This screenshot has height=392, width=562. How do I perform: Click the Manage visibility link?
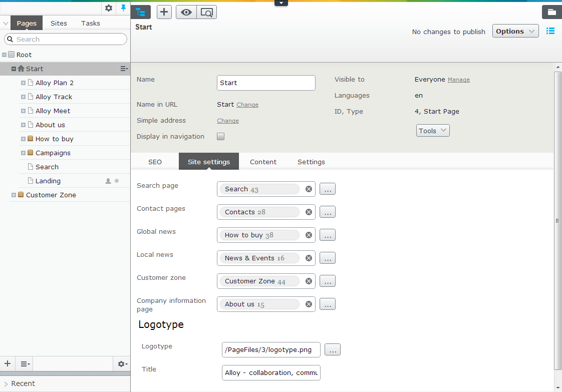pyautogui.click(x=458, y=80)
